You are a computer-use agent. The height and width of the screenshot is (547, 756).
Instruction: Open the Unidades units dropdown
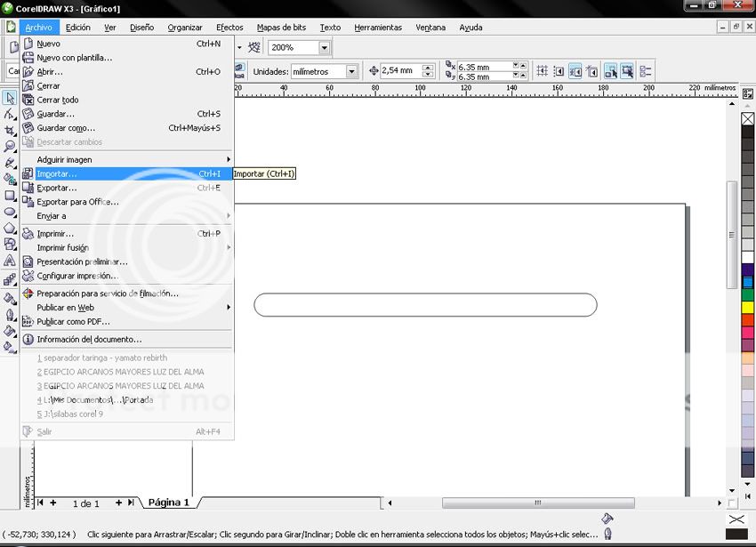(x=352, y=71)
